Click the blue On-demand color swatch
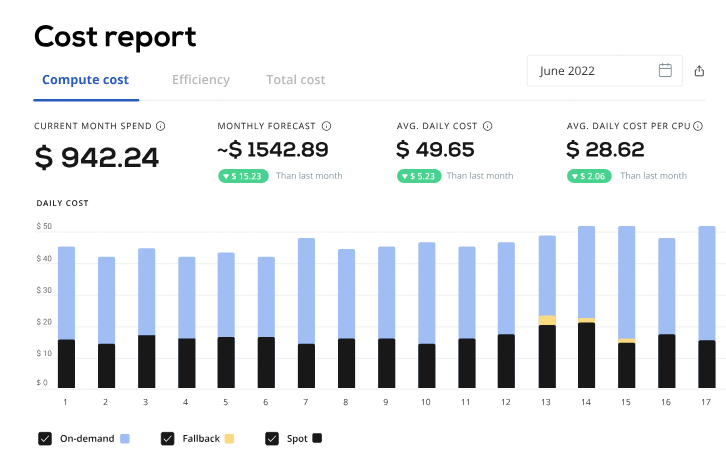726x454 pixels. coord(124,438)
